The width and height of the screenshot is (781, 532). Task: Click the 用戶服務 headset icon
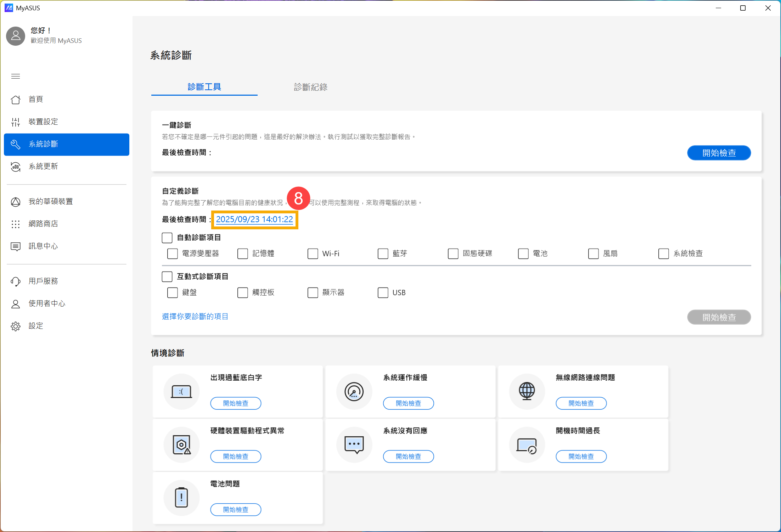16,281
